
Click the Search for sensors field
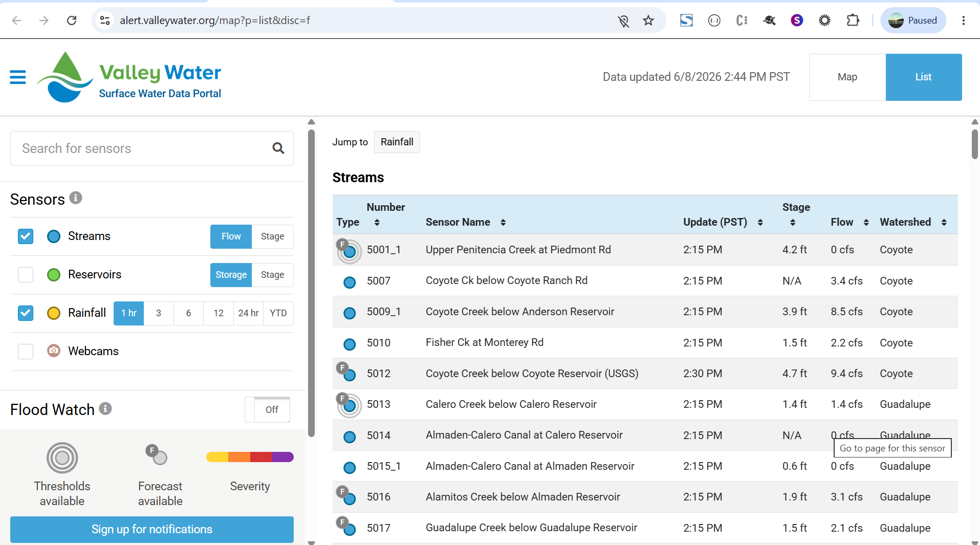click(x=141, y=148)
